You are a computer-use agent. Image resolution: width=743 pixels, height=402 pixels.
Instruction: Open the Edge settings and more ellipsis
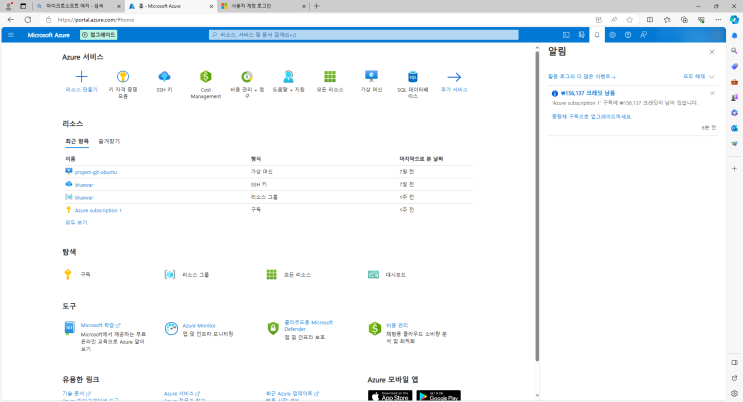click(x=718, y=19)
